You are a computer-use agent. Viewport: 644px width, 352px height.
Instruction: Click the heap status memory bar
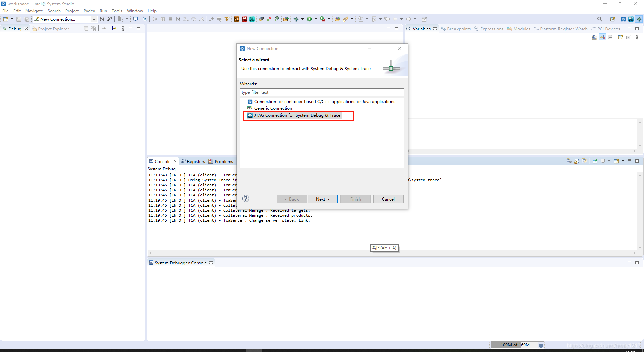click(x=514, y=345)
